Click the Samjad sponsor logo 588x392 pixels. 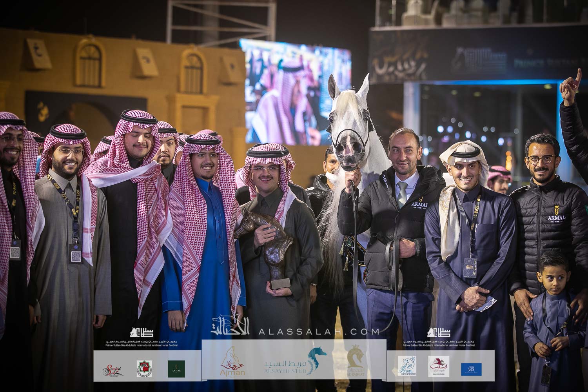coord(113,369)
